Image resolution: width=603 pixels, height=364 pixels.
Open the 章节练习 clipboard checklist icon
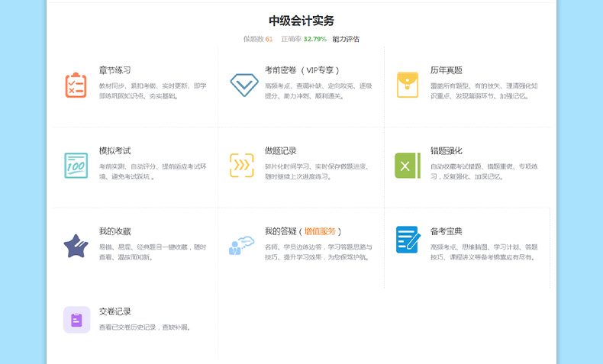(76, 85)
